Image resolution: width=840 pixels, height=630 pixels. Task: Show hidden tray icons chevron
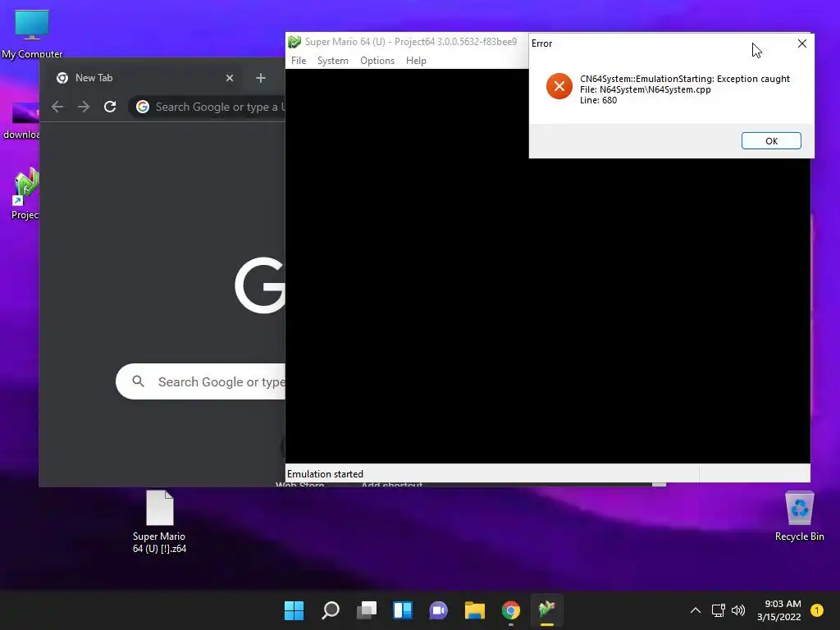pyautogui.click(x=696, y=610)
